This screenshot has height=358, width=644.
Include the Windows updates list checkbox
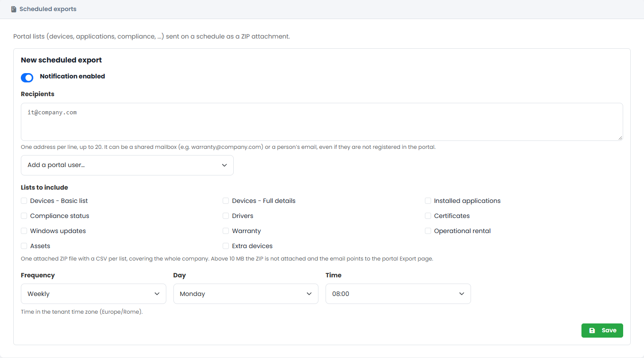pos(24,231)
